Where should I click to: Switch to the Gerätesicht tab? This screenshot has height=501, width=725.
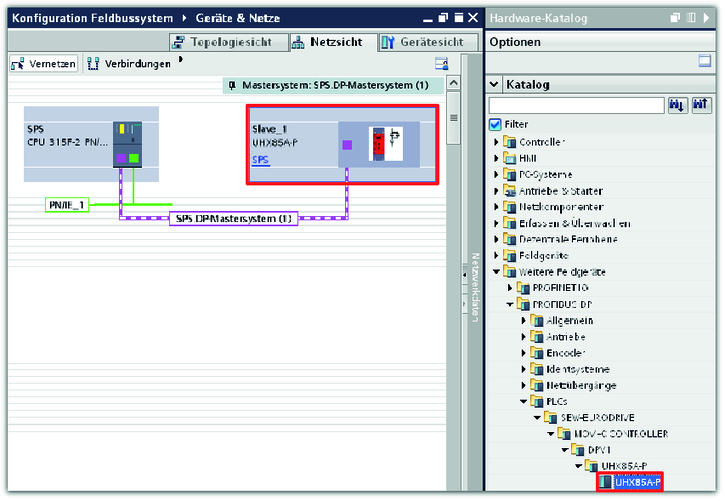[421, 42]
